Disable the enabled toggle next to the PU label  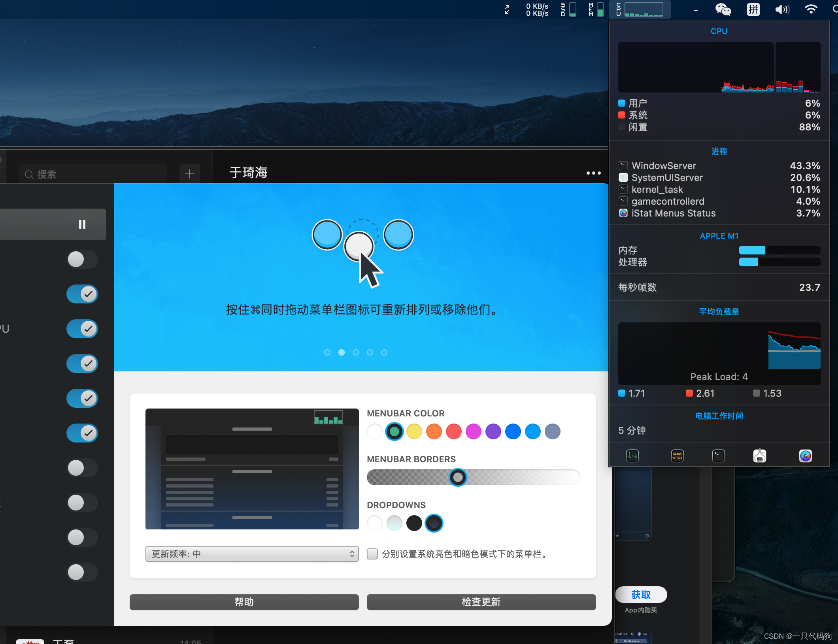pyautogui.click(x=82, y=328)
